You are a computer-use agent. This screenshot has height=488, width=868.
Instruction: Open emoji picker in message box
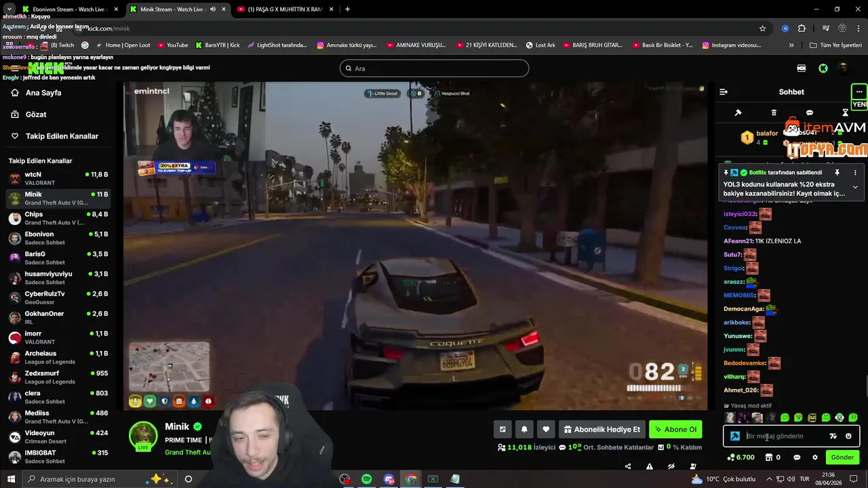point(848,436)
